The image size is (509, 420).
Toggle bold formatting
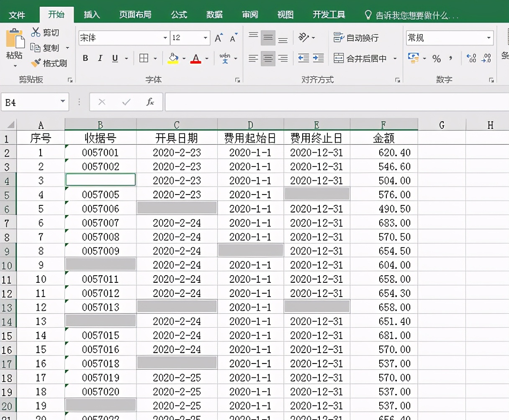pyautogui.click(x=85, y=58)
